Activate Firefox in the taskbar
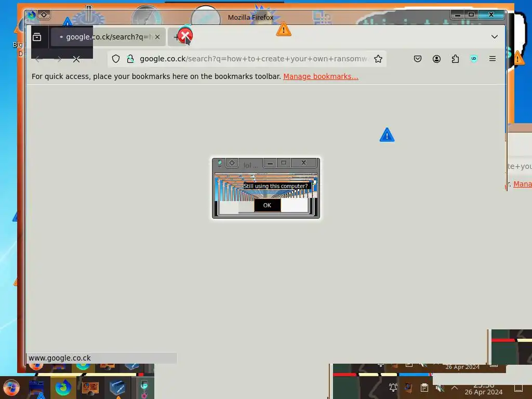 [63, 388]
